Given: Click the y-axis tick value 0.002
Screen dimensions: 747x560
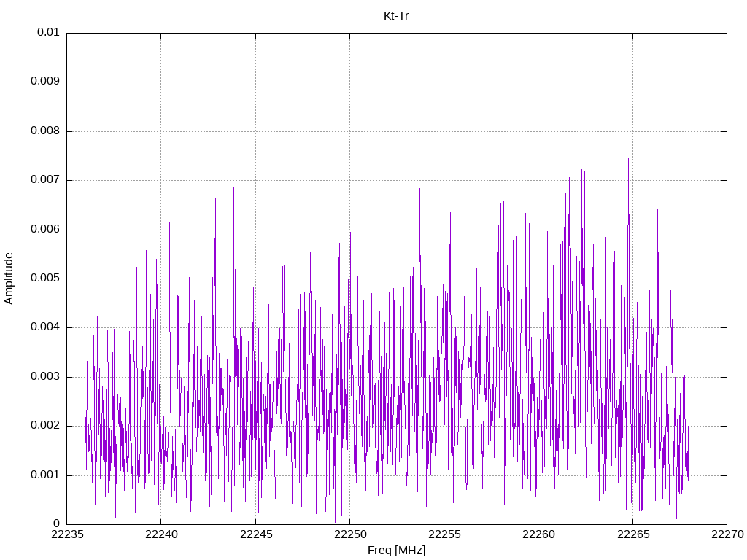Looking at the screenshot, I should [44, 426].
